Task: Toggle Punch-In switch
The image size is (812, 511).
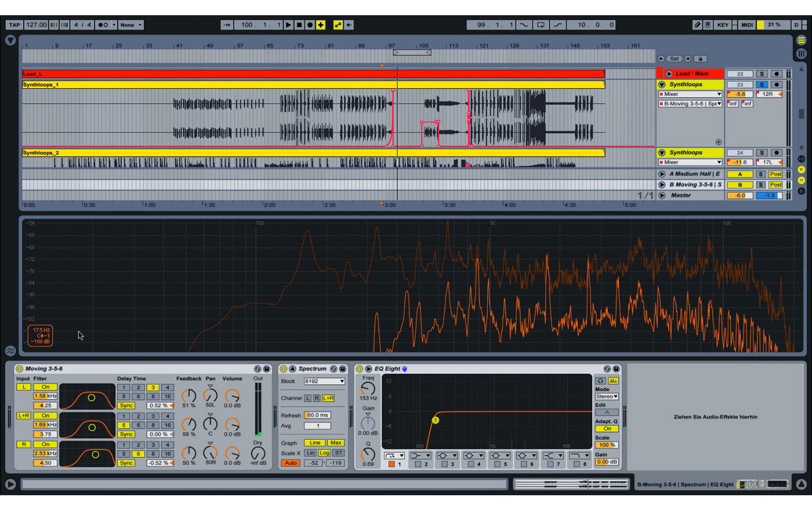Action: click(x=524, y=25)
